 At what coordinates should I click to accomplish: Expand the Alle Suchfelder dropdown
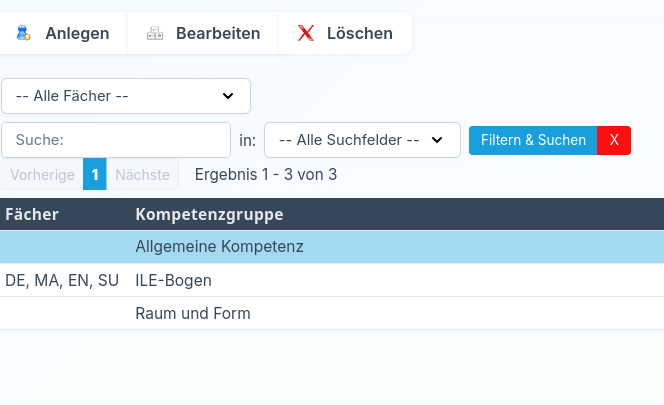tap(362, 140)
